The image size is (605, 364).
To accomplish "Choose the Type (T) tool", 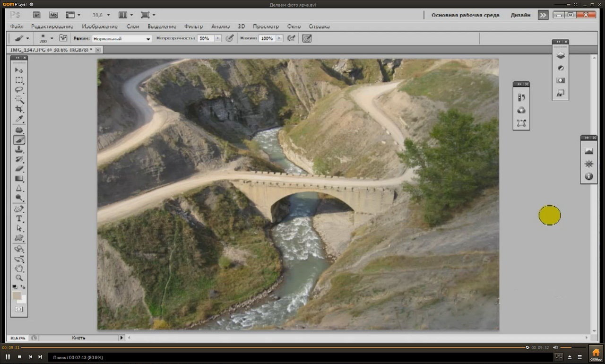I will [19, 218].
